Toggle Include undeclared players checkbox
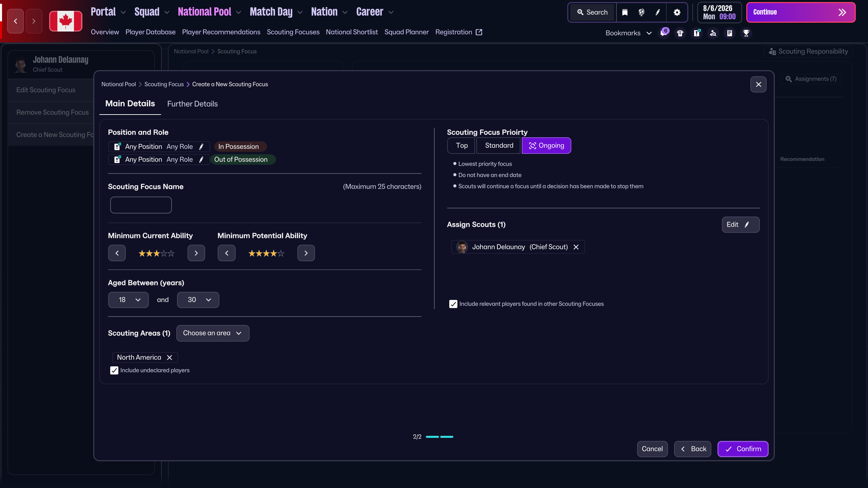 [114, 370]
